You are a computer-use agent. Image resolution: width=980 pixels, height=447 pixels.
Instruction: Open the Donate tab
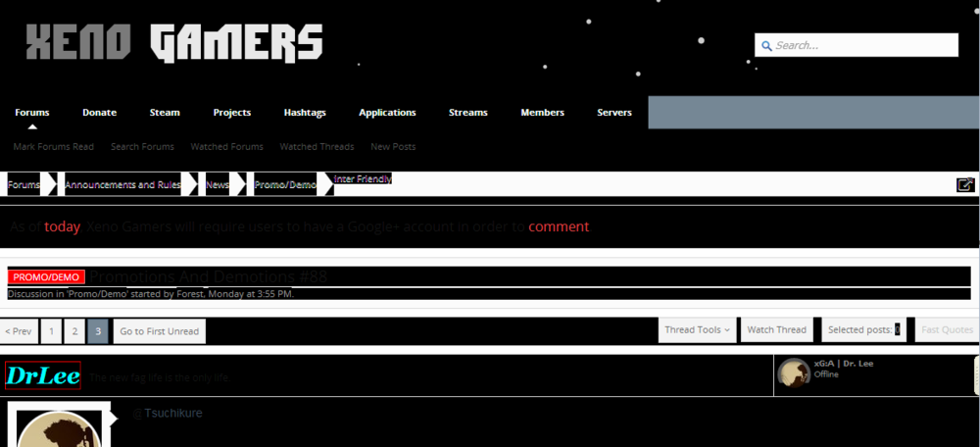(99, 113)
